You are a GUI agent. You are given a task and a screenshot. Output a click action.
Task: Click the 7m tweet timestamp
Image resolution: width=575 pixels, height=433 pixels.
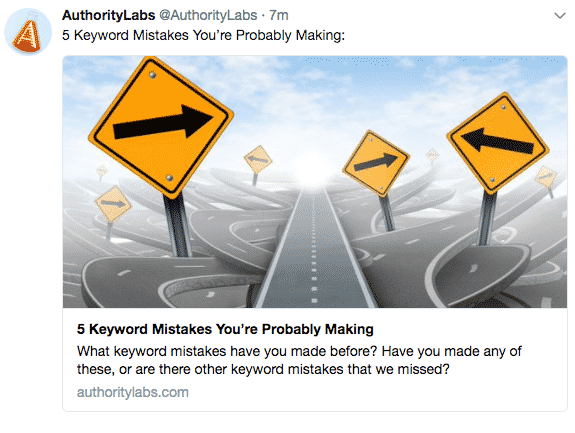pos(279,15)
